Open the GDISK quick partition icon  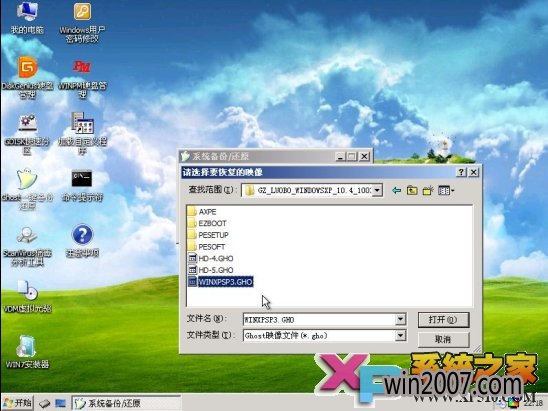[27, 134]
